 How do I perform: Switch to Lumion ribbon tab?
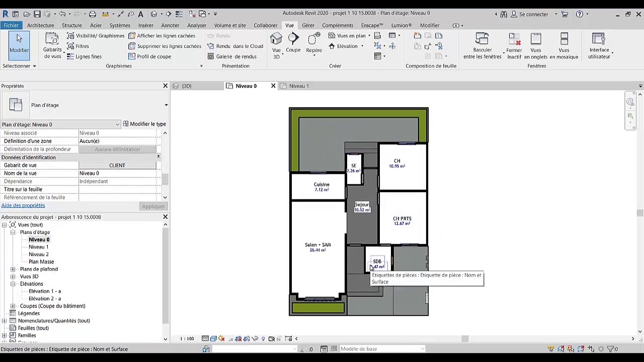tap(401, 25)
